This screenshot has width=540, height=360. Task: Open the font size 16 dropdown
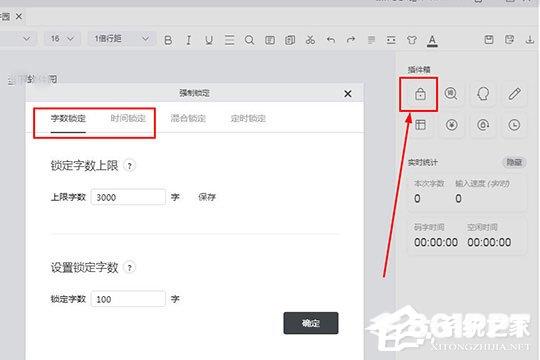(62, 39)
